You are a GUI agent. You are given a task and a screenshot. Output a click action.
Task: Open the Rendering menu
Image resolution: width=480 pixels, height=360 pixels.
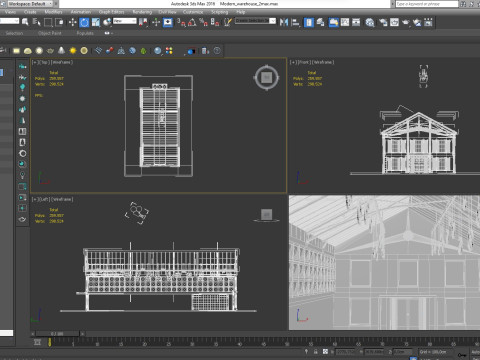click(142, 12)
